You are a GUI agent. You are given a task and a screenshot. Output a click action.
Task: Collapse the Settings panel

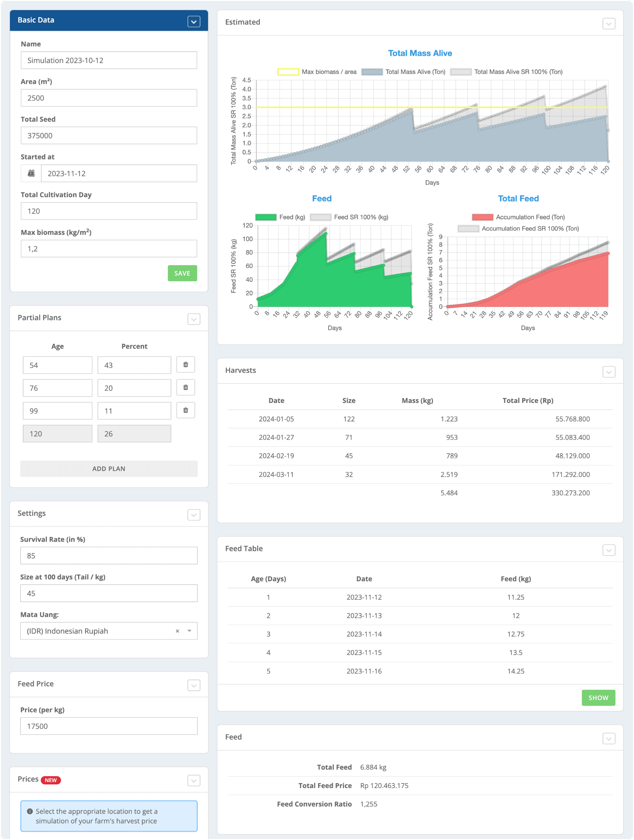point(193,515)
